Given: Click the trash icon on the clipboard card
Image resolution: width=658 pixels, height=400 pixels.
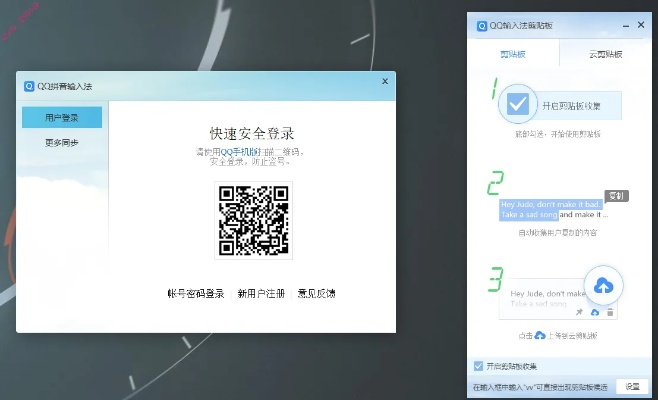Looking at the screenshot, I should (610, 313).
